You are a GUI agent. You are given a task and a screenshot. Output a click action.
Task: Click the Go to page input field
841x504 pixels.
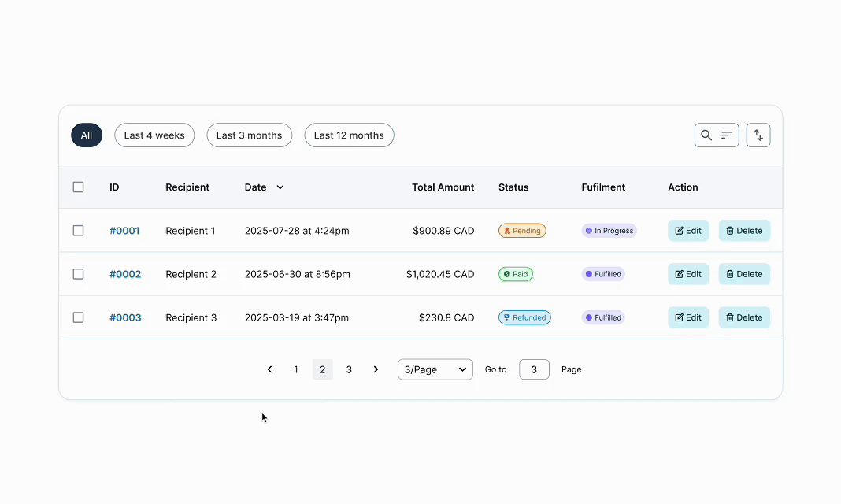coord(534,369)
